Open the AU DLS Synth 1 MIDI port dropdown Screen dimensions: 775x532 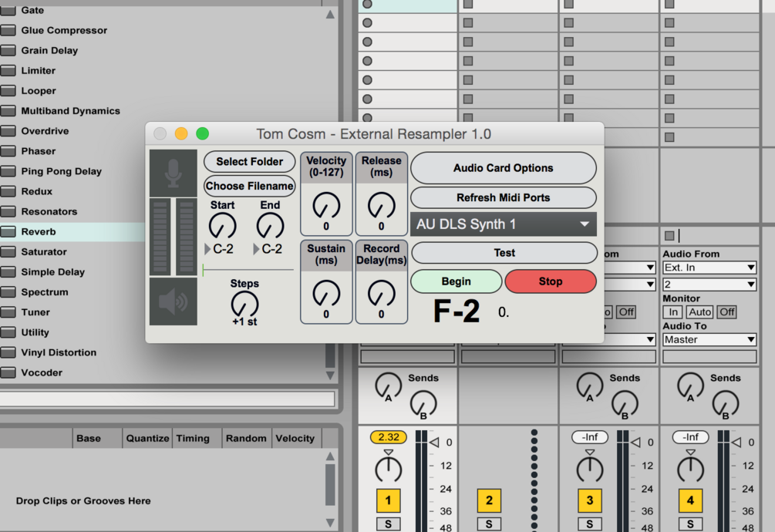pyautogui.click(x=503, y=224)
